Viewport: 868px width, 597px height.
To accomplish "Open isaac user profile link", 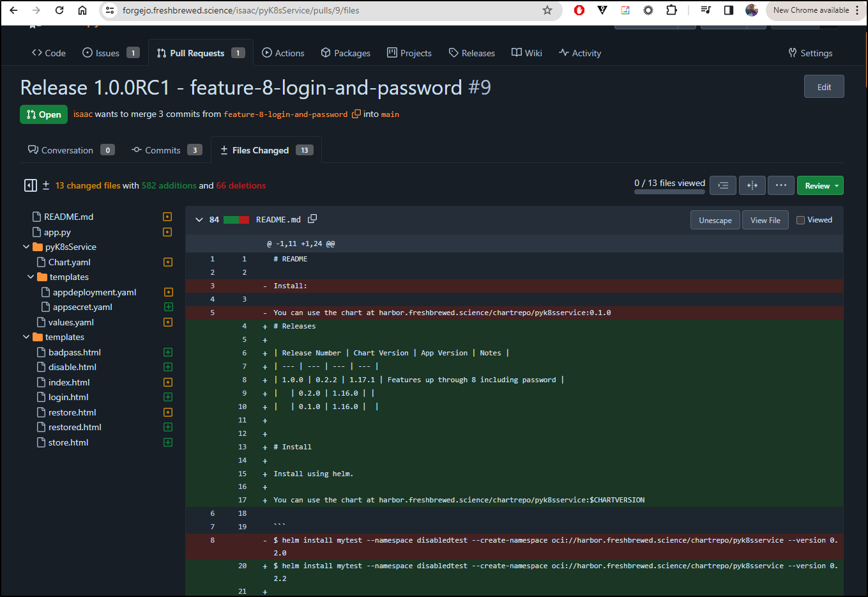I will click(x=83, y=114).
